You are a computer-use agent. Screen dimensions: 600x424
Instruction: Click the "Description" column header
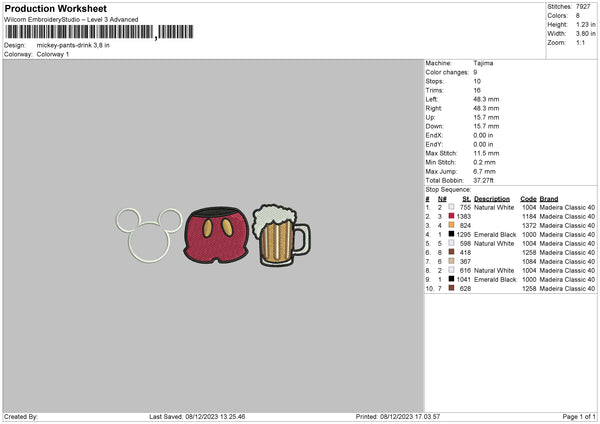(x=492, y=199)
